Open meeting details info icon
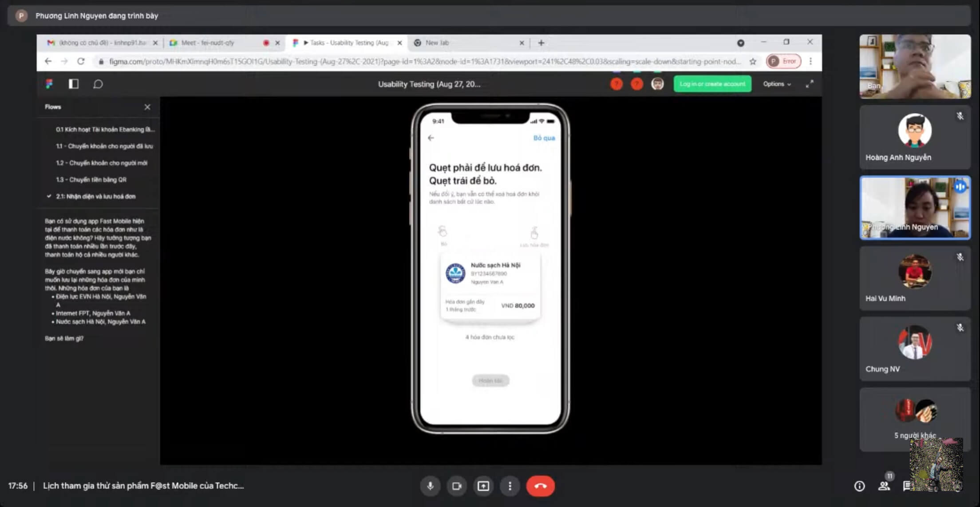 [859, 486]
